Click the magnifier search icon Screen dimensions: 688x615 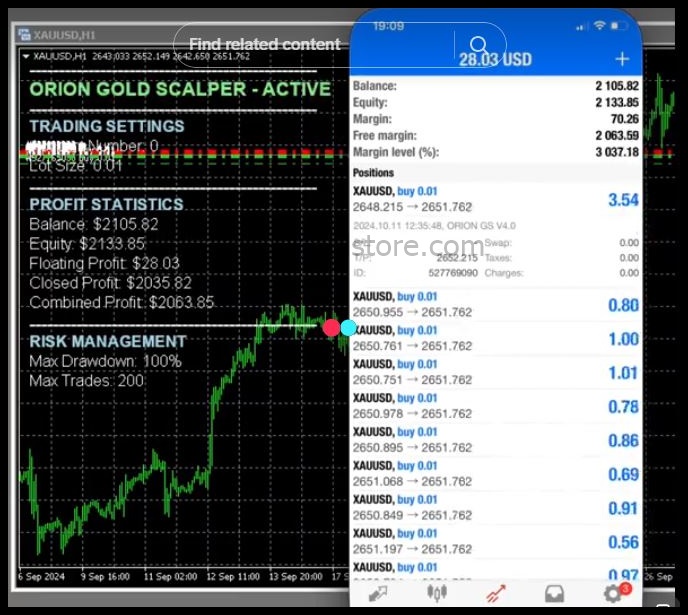pos(478,44)
